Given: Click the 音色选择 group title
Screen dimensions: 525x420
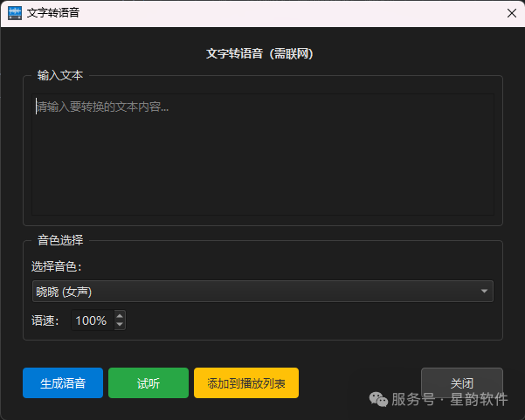Looking at the screenshot, I should coord(60,240).
